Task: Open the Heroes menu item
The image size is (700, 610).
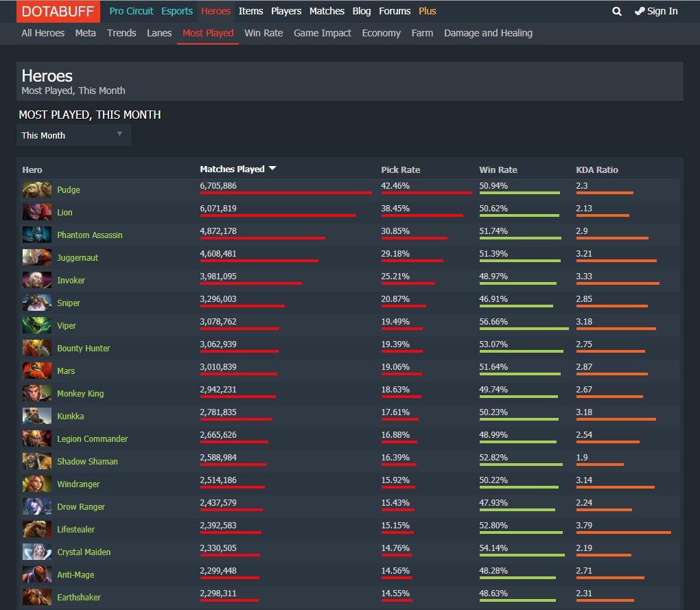Action: [x=215, y=11]
